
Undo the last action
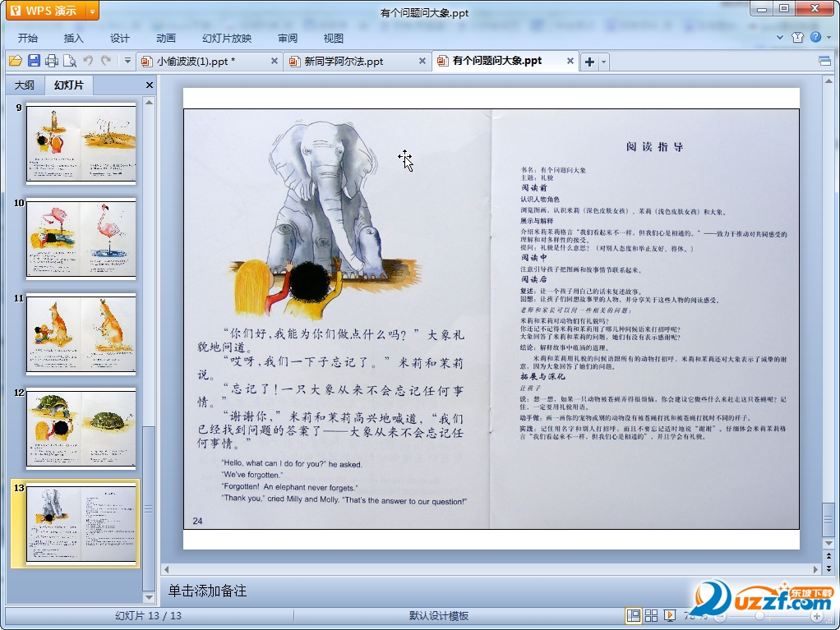88,61
